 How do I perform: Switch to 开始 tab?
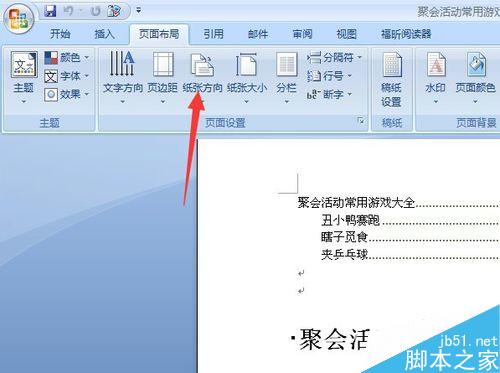(60, 34)
